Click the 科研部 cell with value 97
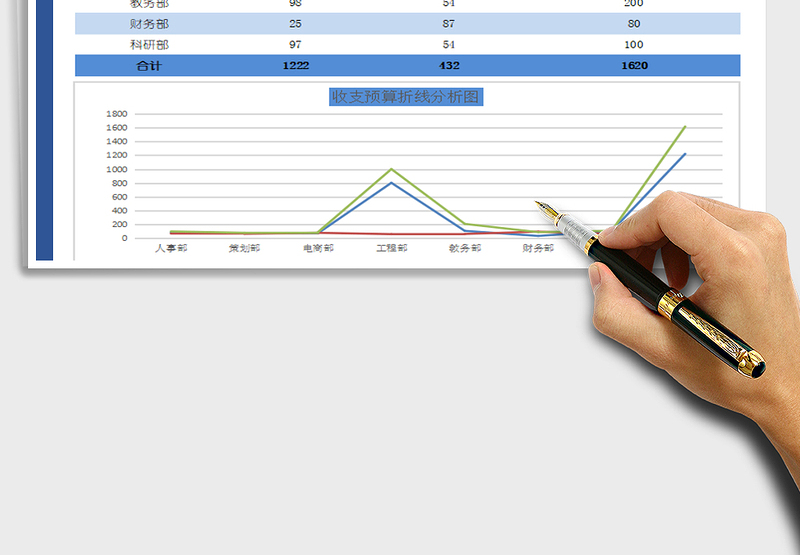The image size is (800, 555). coord(295,45)
